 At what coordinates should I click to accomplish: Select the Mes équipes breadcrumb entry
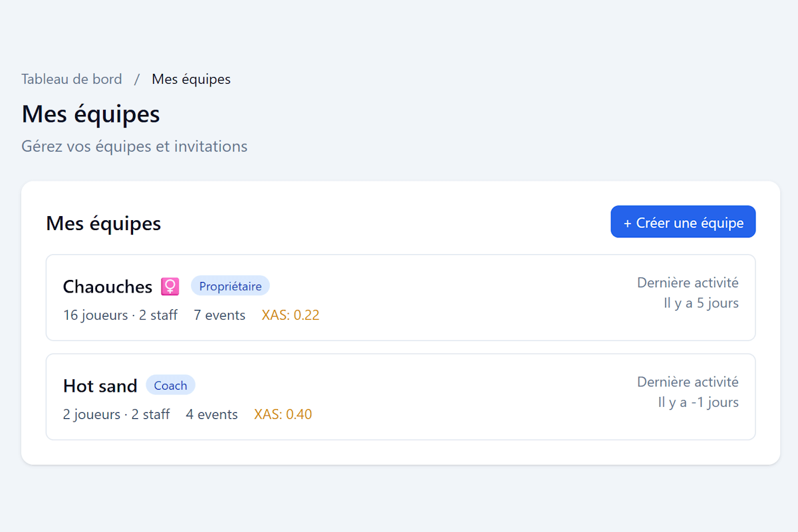click(191, 78)
